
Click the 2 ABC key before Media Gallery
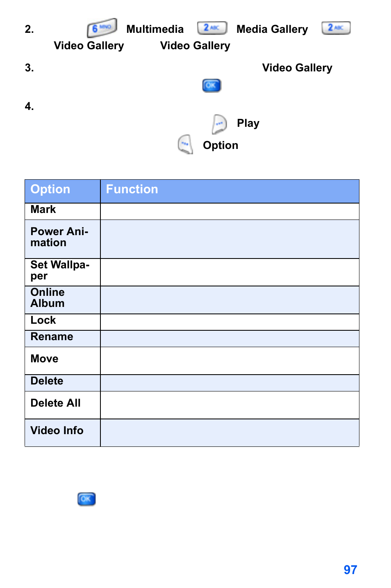[212, 28]
